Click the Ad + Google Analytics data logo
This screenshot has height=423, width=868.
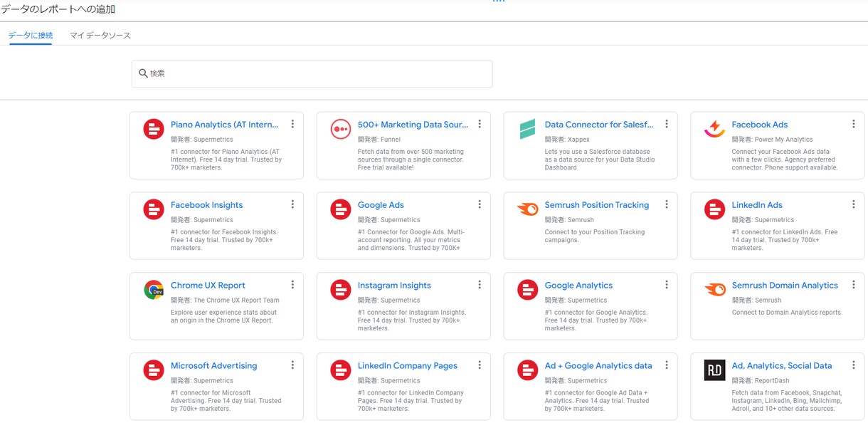(x=528, y=370)
